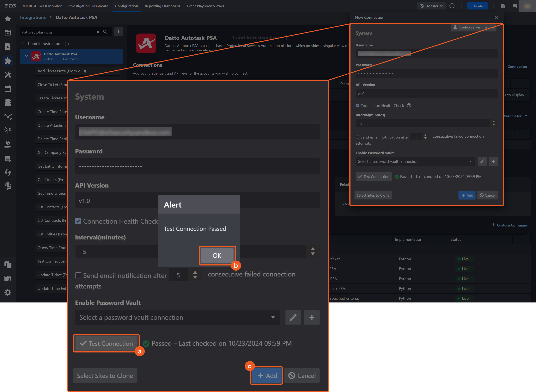Uncheck the Connection Health Check box
Viewport: 536px width, 392px height.
(x=78, y=221)
